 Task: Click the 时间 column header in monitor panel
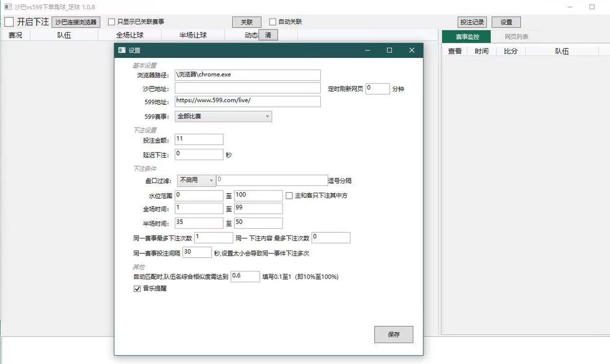click(481, 51)
